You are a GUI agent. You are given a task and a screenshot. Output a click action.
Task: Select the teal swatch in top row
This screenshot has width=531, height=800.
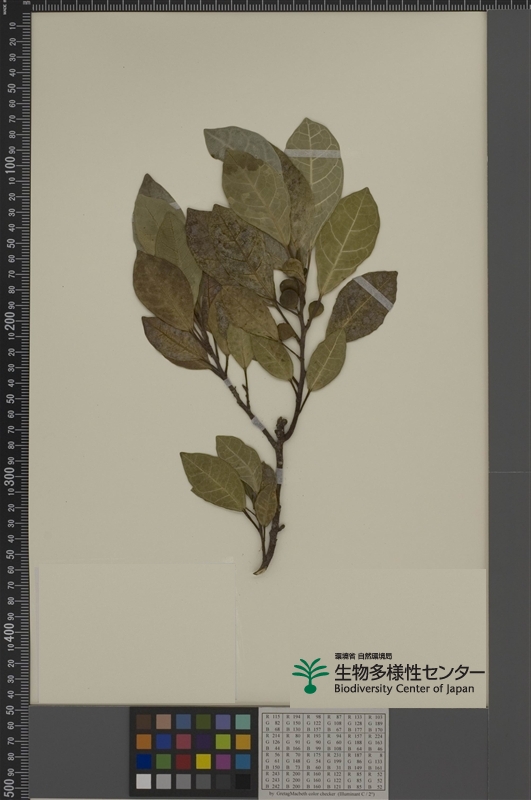pos(243,721)
